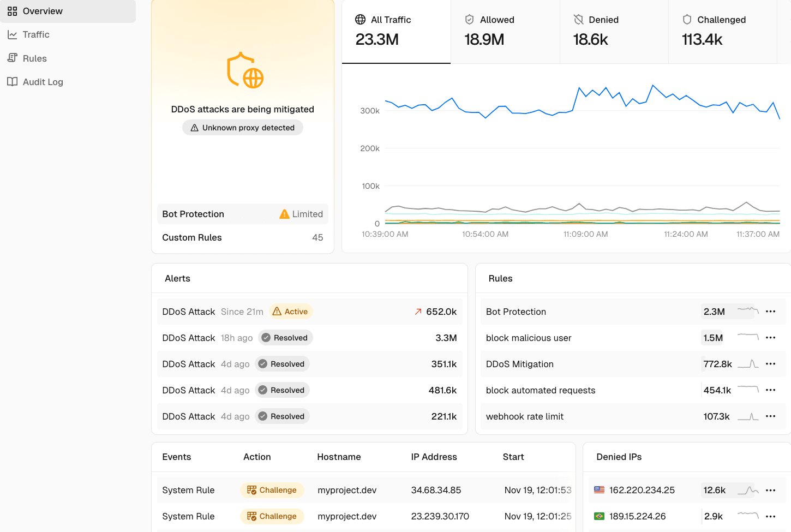
Task: Click the sparkline next to DDoS Mitigation
Action: pyautogui.click(x=748, y=364)
